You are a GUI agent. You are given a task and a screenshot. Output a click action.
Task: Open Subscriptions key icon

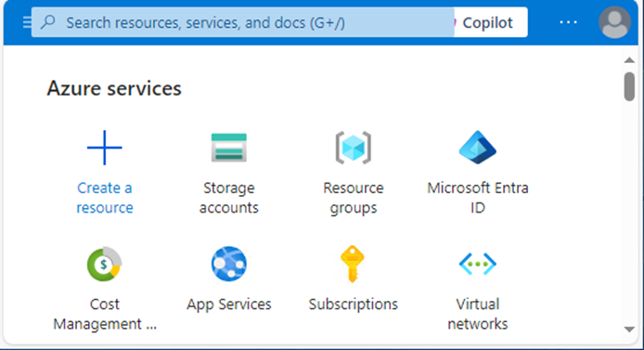tap(353, 264)
